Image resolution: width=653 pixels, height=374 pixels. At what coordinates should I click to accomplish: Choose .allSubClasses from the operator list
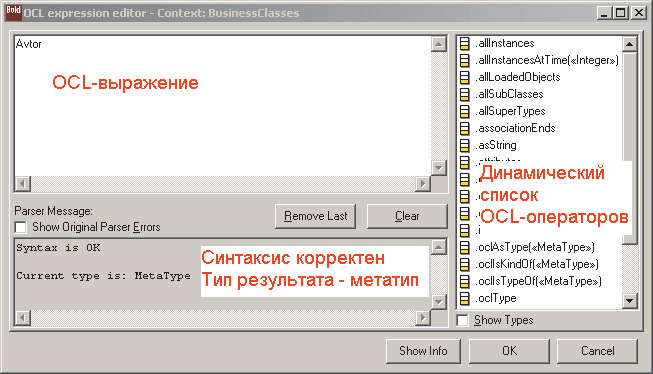509,95
